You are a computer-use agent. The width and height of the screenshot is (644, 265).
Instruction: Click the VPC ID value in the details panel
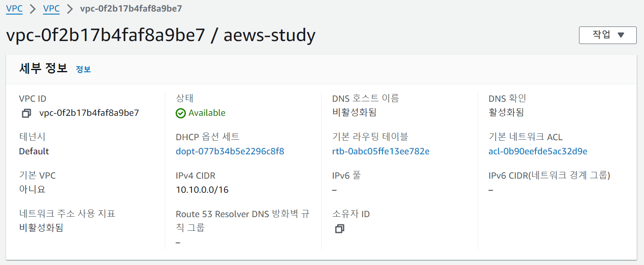coord(89,113)
